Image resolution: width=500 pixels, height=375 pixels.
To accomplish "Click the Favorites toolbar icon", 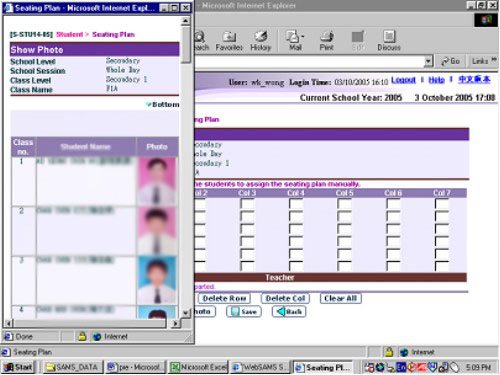I will tap(229, 41).
